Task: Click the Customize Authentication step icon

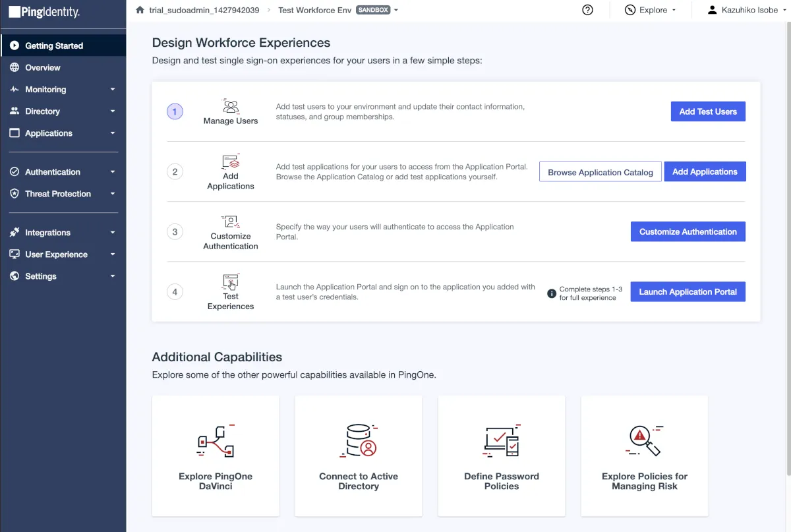Action: [231, 222]
